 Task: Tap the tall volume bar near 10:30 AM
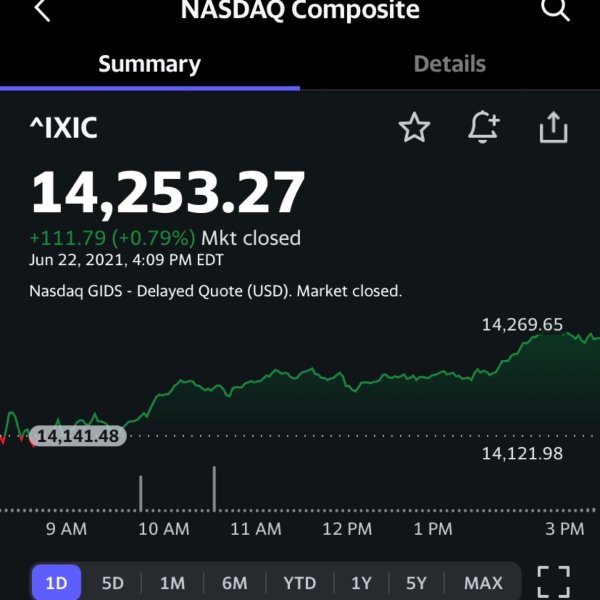[214, 488]
